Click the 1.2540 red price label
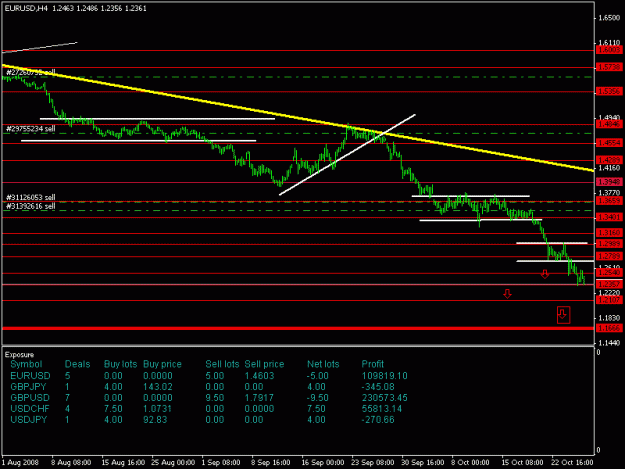 click(x=609, y=273)
